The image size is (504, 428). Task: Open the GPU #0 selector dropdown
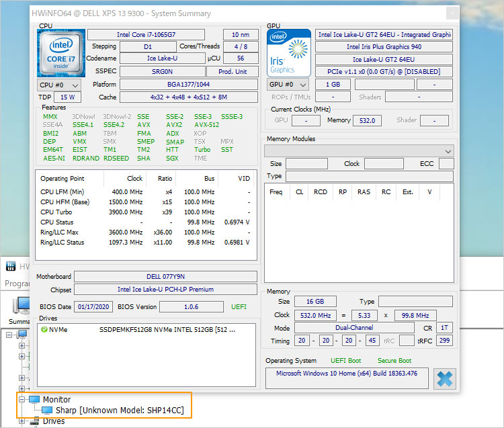click(x=288, y=85)
